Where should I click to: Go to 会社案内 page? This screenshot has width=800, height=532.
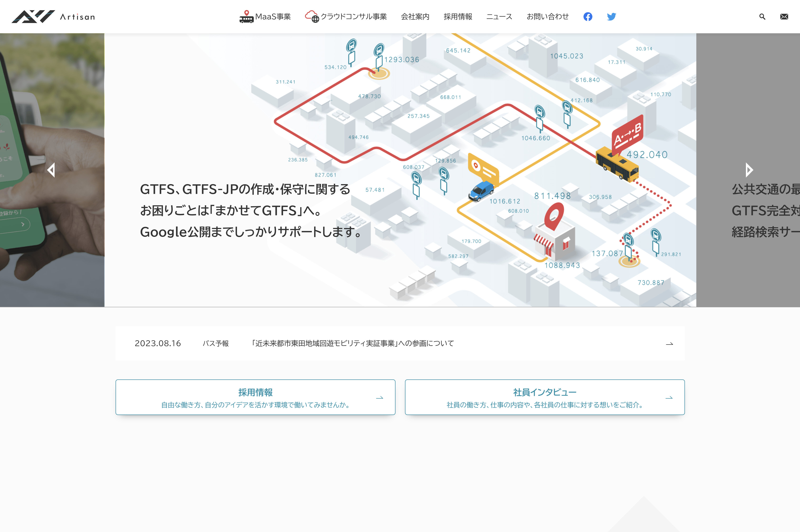415,17
